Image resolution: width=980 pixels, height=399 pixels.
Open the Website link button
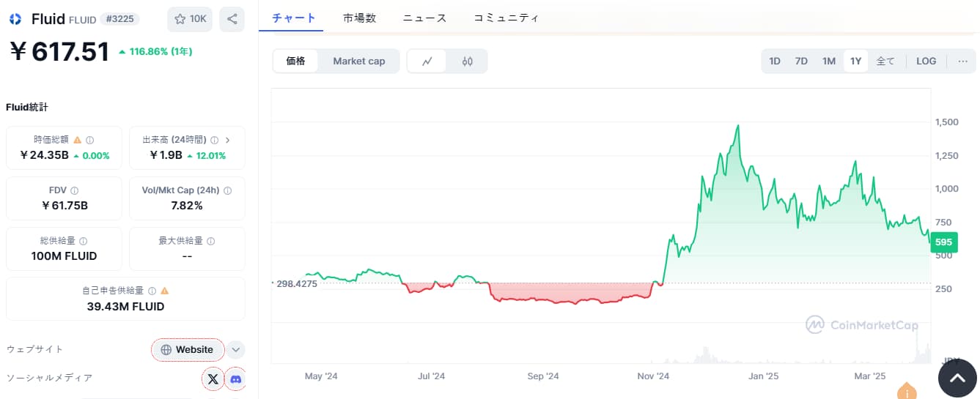pos(187,350)
